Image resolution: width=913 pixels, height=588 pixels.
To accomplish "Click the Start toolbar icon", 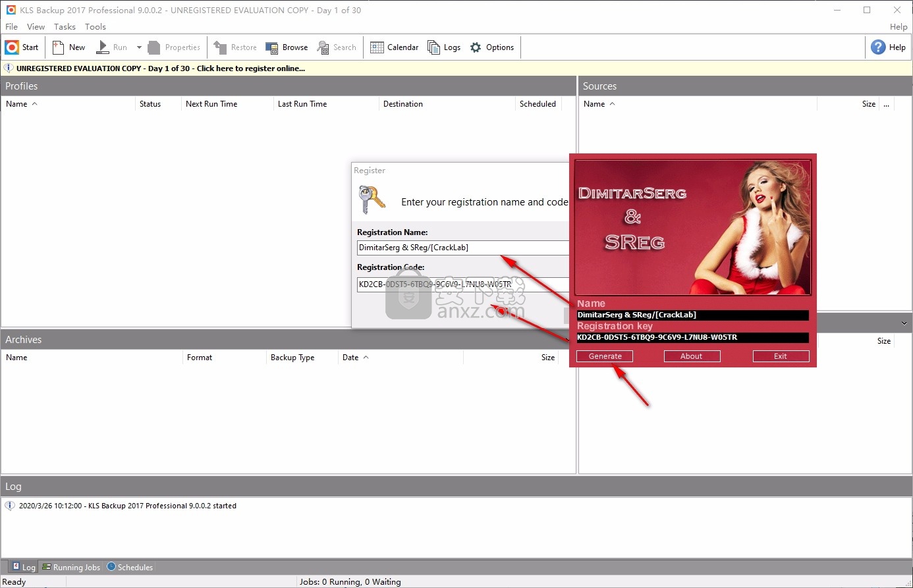I will pos(22,47).
